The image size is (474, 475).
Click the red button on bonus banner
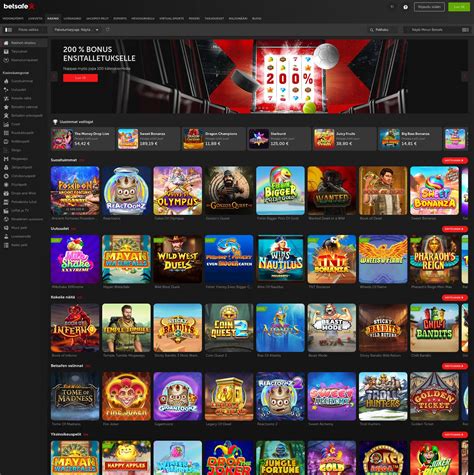pos(80,78)
